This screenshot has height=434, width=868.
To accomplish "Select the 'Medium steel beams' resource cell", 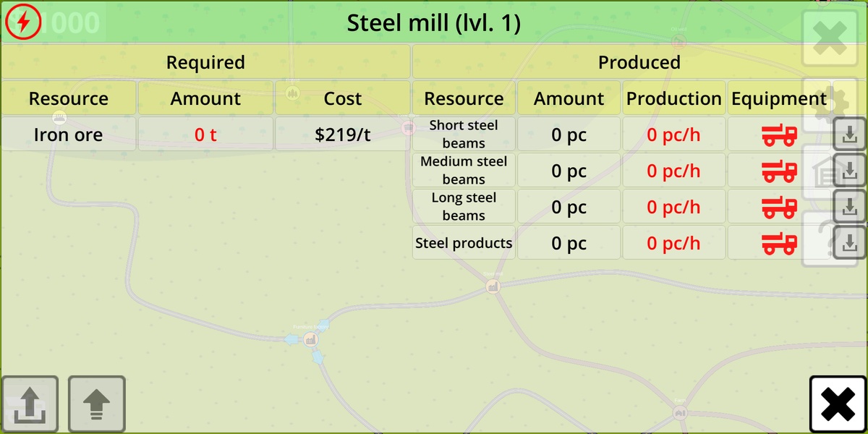I will click(464, 170).
